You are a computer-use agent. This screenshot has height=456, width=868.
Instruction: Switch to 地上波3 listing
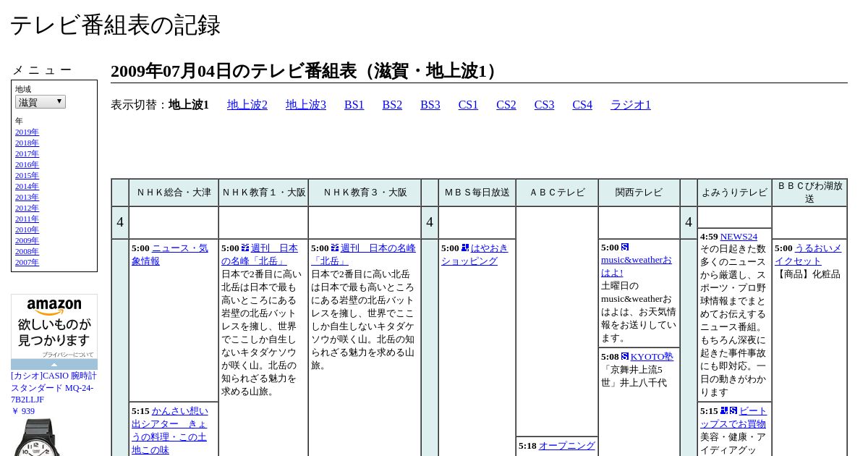306,105
